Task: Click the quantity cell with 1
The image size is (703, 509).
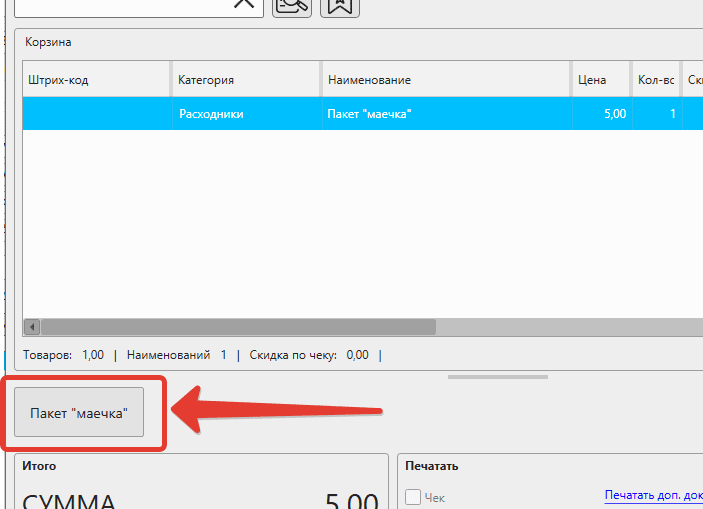Action: pyautogui.click(x=656, y=114)
